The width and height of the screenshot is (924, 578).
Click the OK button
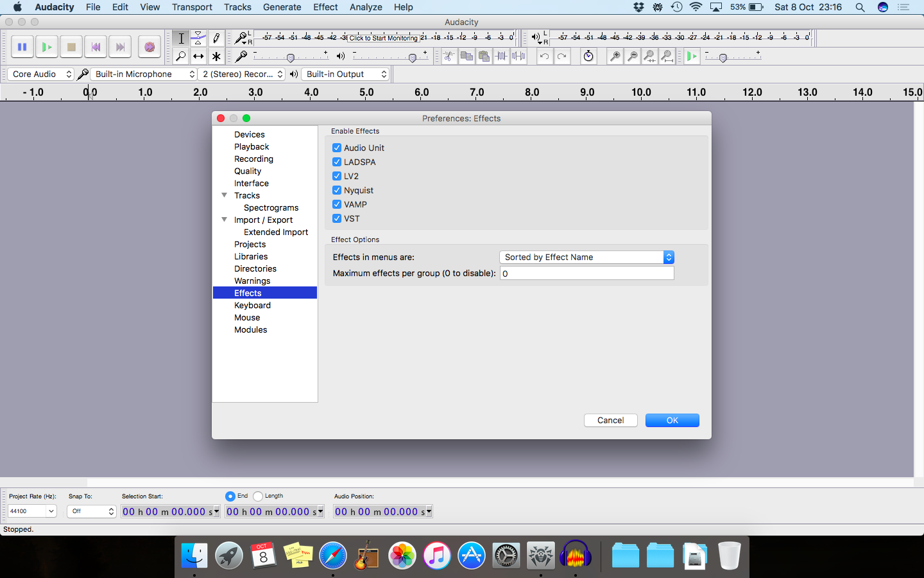coord(672,420)
